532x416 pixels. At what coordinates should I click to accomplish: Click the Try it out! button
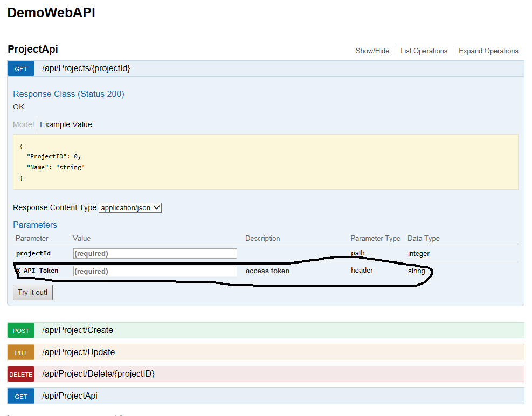tap(32, 292)
